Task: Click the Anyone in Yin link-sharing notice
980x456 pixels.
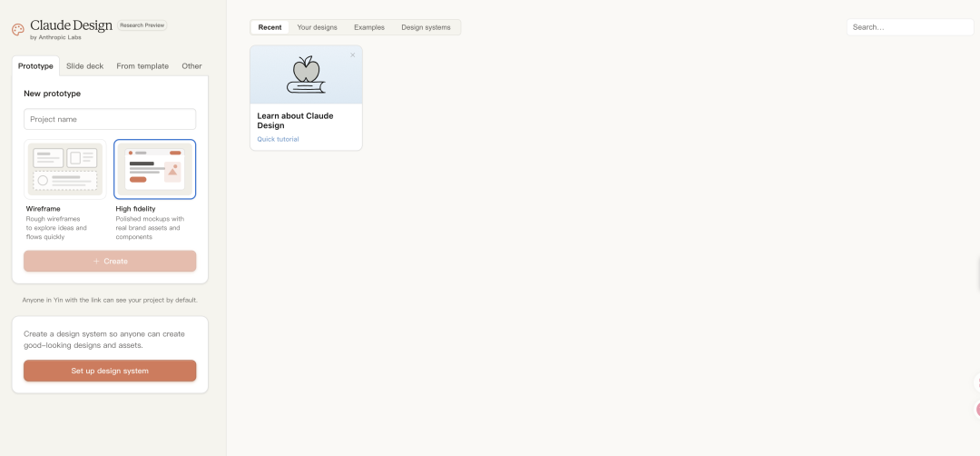Action: click(110, 301)
